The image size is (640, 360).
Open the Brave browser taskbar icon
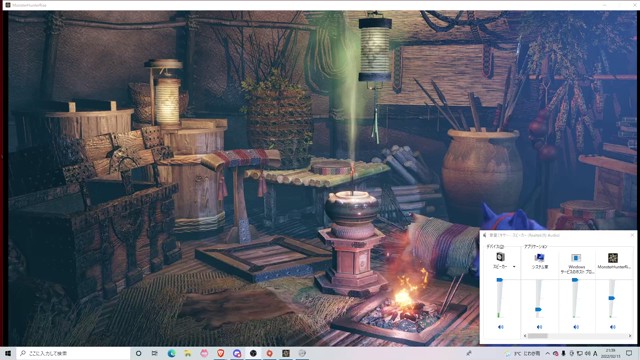pos(220,353)
